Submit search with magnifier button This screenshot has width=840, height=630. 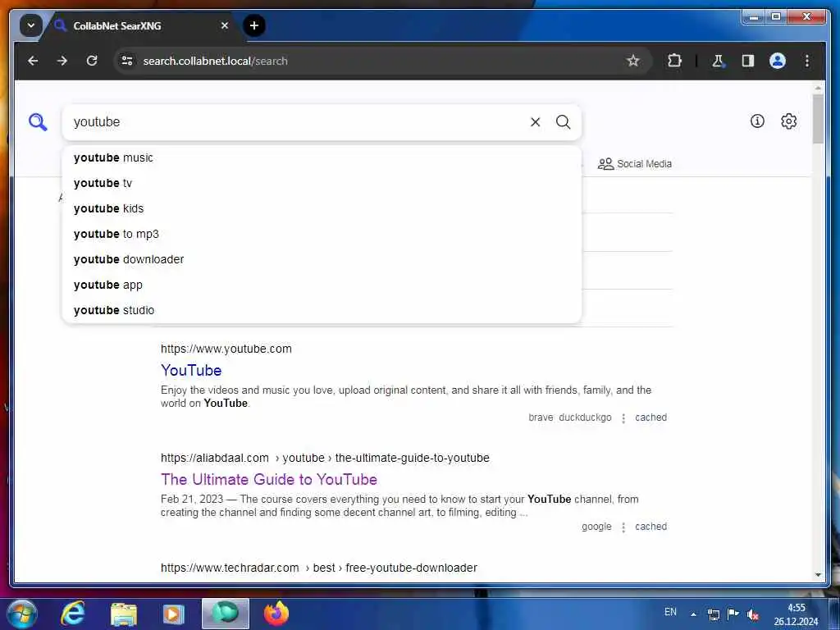[563, 122]
